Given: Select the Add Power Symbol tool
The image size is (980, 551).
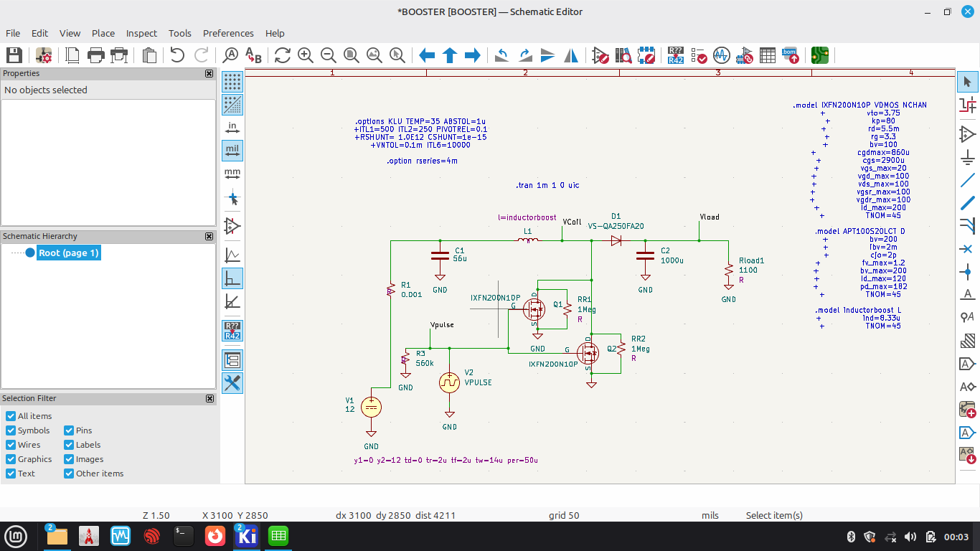Looking at the screenshot, I should [x=967, y=156].
